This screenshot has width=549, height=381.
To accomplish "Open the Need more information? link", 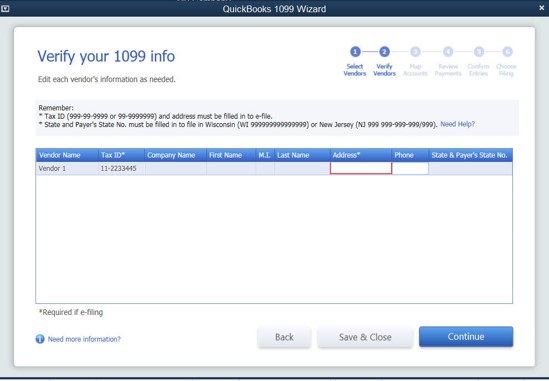I will [84, 339].
